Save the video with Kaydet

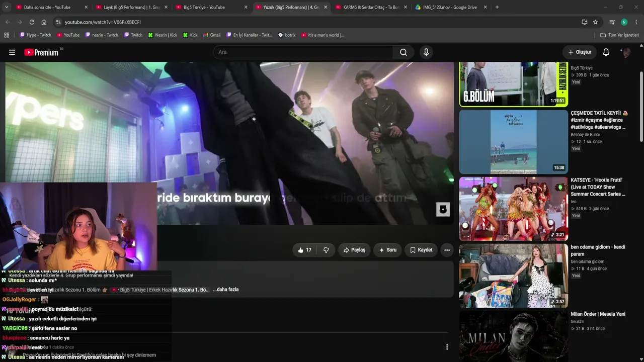tap(421, 250)
